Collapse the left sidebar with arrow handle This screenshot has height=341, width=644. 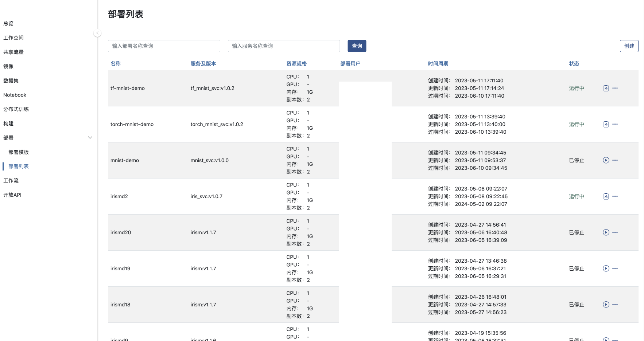tap(97, 33)
